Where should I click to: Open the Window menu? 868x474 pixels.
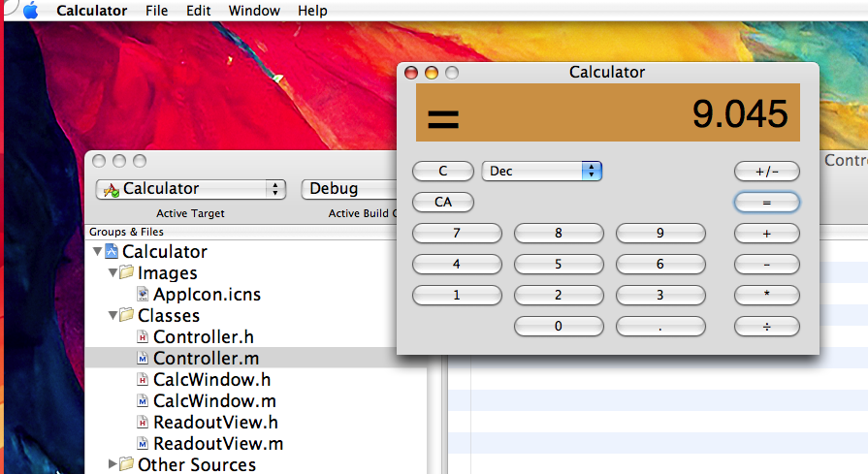[x=254, y=11]
